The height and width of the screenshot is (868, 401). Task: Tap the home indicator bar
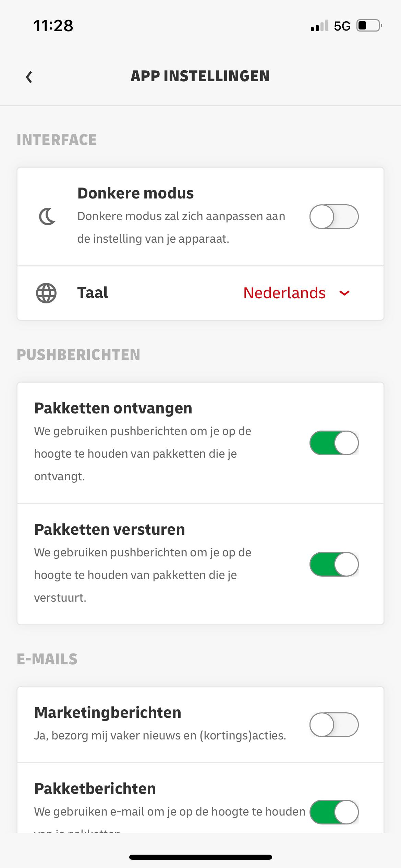[x=200, y=857]
